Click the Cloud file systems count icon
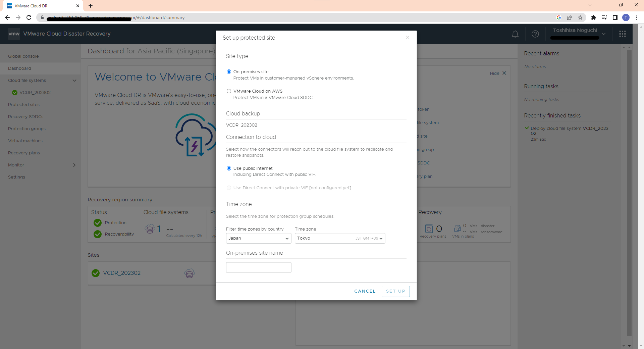The width and height of the screenshot is (644, 349). coord(150,229)
